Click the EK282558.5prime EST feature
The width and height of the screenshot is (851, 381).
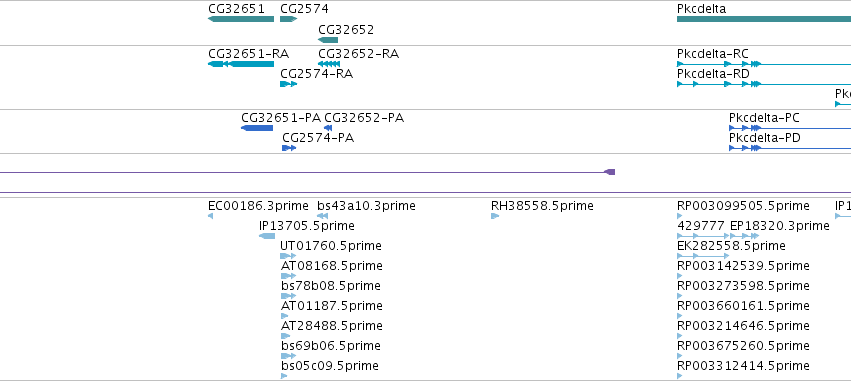pyautogui.click(x=703, y=256)
